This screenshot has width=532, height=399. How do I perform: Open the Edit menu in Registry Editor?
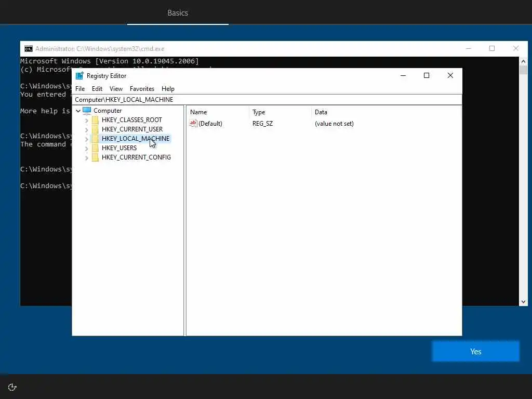[x=97, y=89]
